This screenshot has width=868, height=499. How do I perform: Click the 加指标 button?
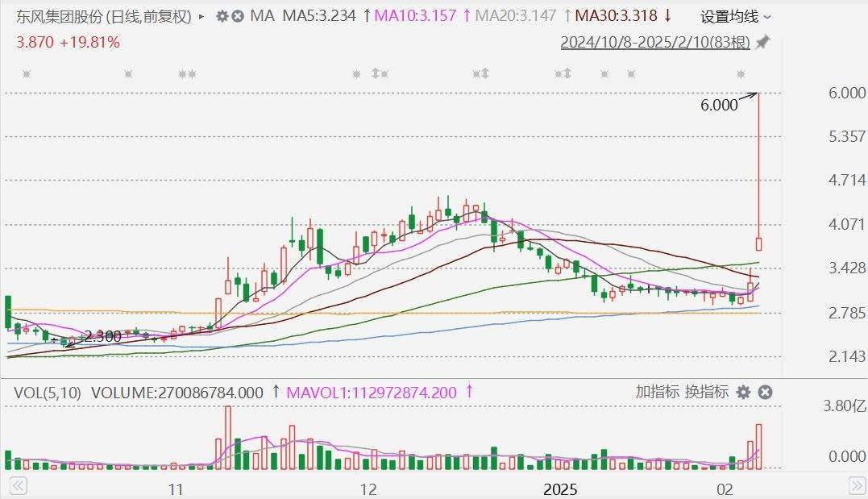pos(657,393)
